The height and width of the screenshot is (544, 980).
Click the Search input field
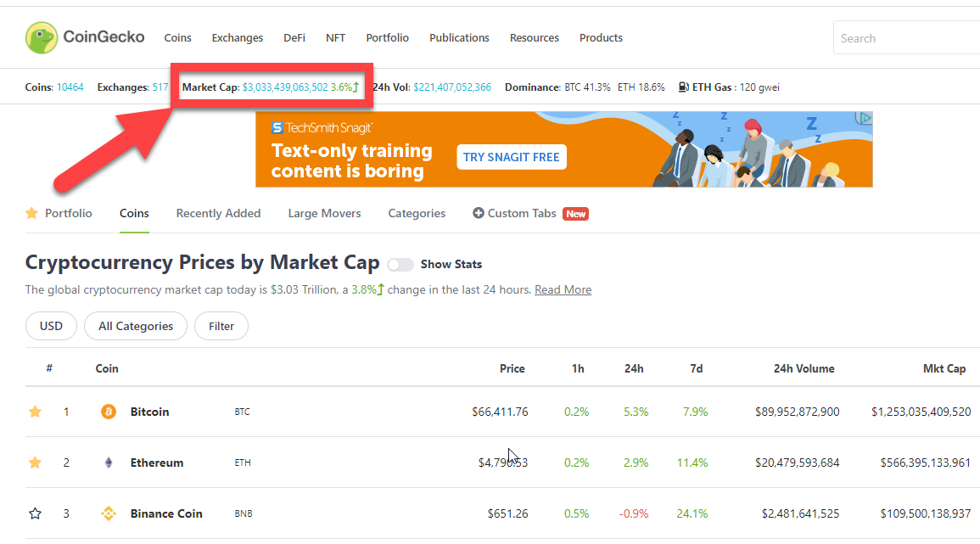click(x=906, y=37)
